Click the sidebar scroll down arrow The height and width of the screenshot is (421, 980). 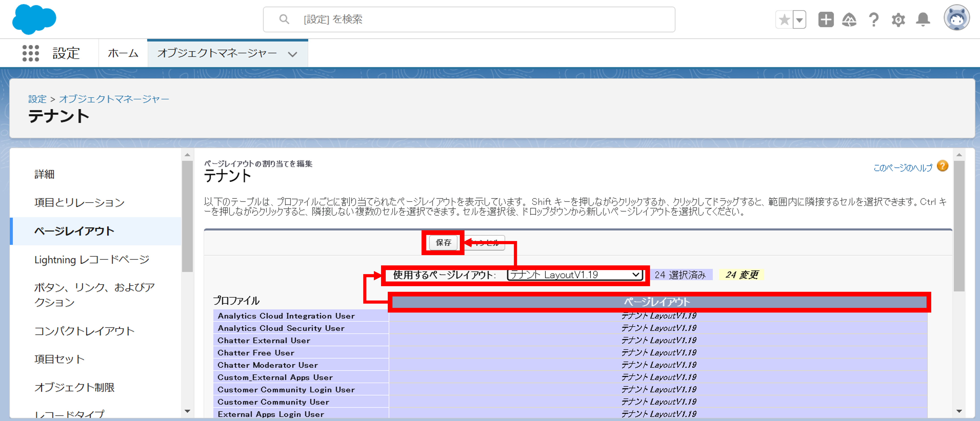pyautogui.click(x=187, y=411)
